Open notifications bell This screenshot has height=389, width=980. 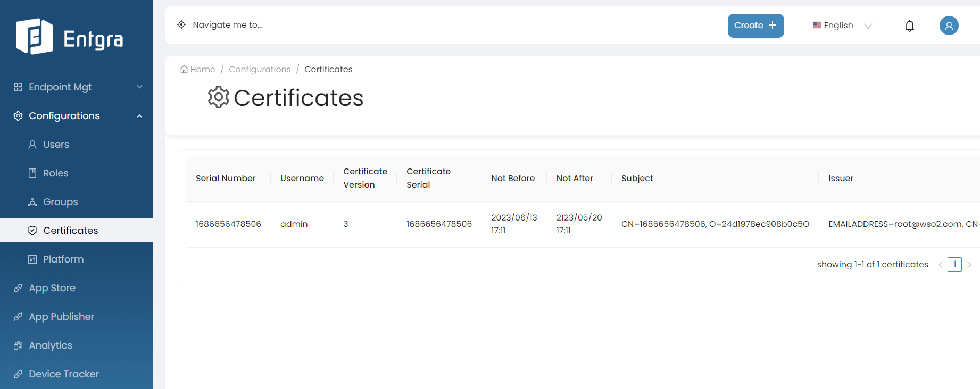(910, 26)
